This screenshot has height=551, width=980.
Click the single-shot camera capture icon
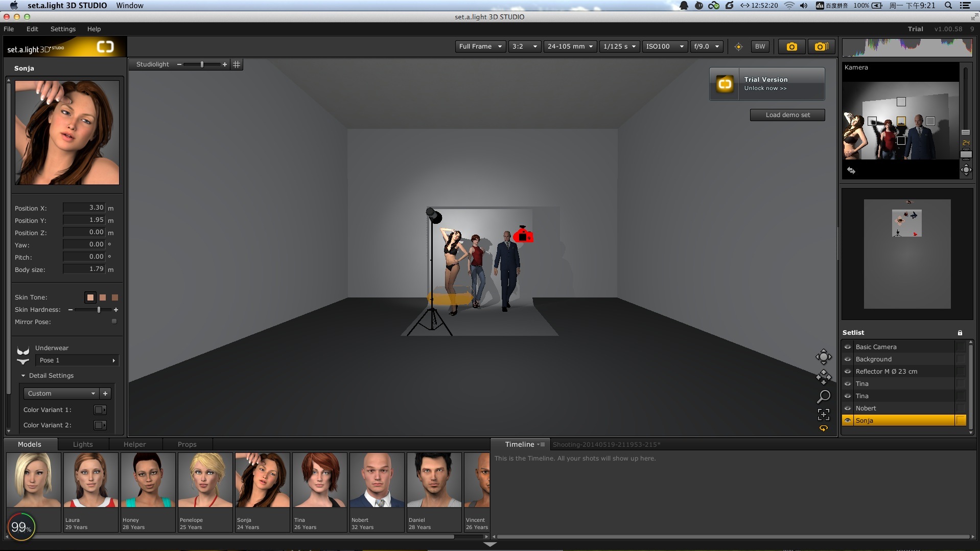point(791,47)
